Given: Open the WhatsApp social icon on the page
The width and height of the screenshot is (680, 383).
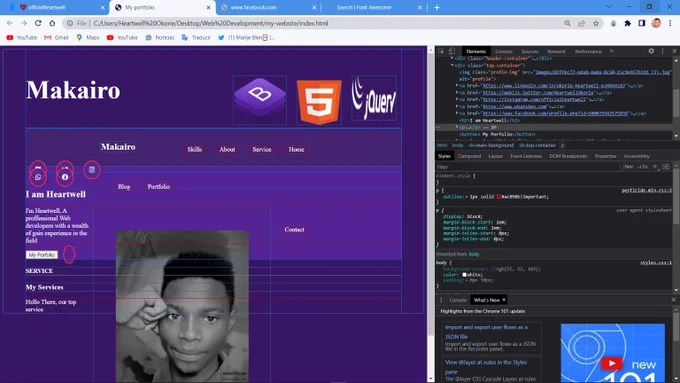Looking at the screenshot, I should (38, 177).
